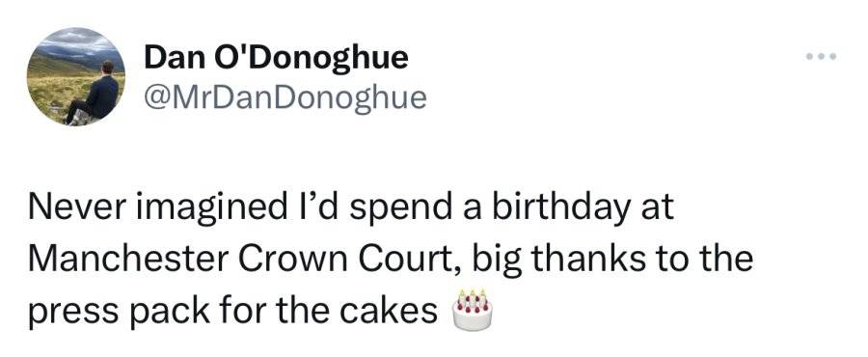Image resolution: width=868 pixels, height=357 pixels.
Task: Open the Dan O'Donoghue display name link
Action: click(x=276, y=58)
